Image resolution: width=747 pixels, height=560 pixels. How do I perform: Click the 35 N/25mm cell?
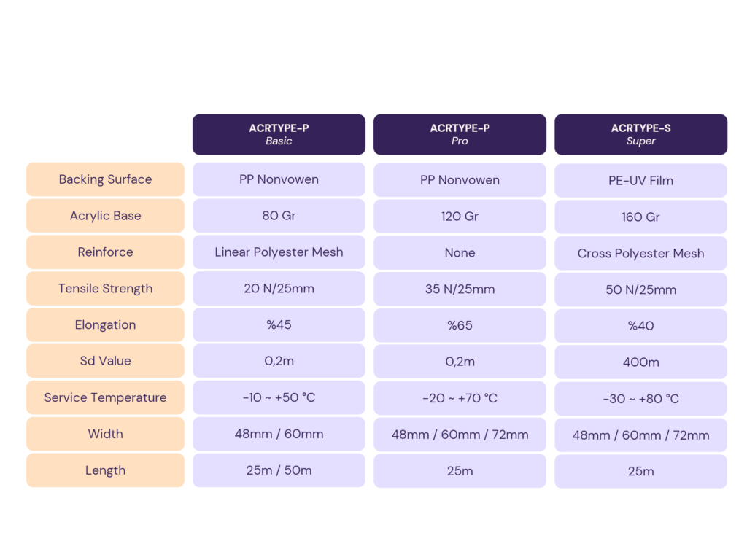pyautogui.click(x=460, y=289)
